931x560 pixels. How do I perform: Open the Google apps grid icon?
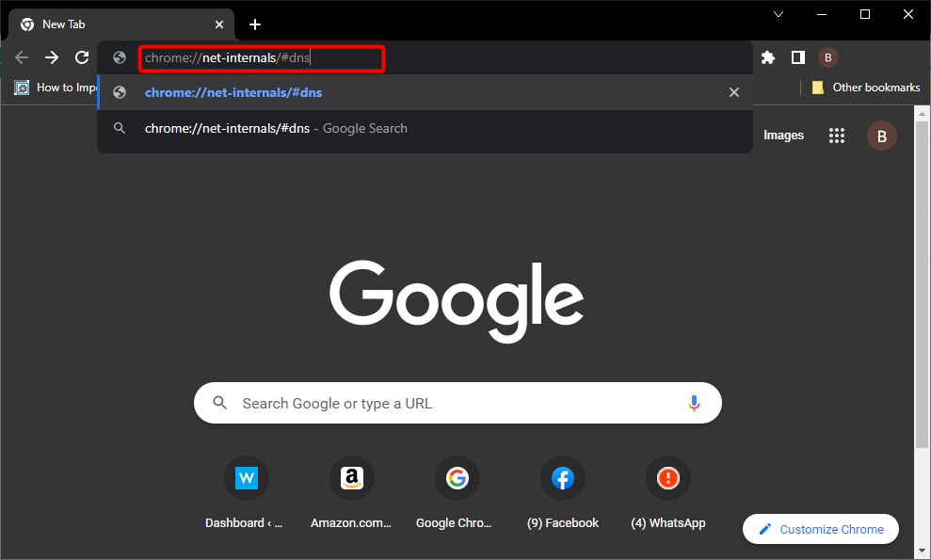click(837, 136)
